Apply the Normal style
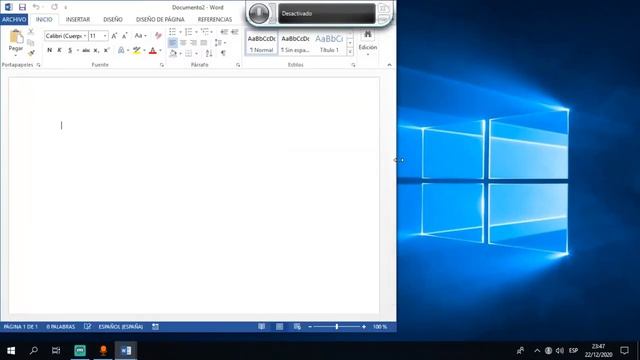 tap(261, 44)
